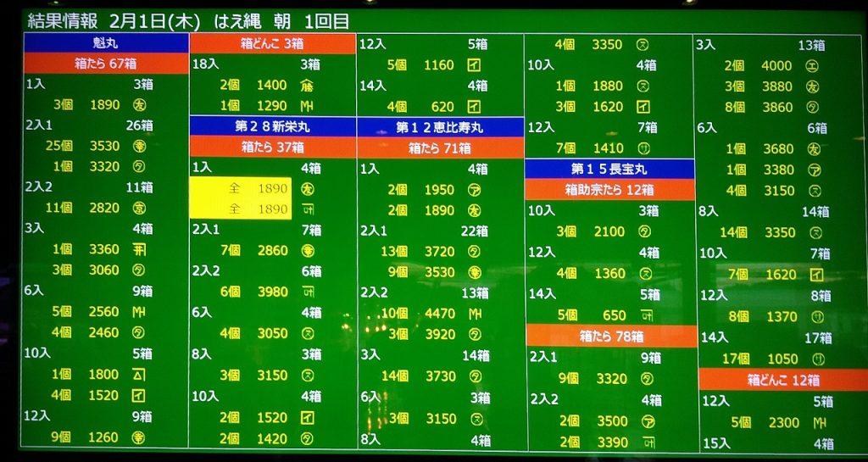
Task: Click the 箱助宗たら 12箱 orange header
Action: (x=609, y=190)
